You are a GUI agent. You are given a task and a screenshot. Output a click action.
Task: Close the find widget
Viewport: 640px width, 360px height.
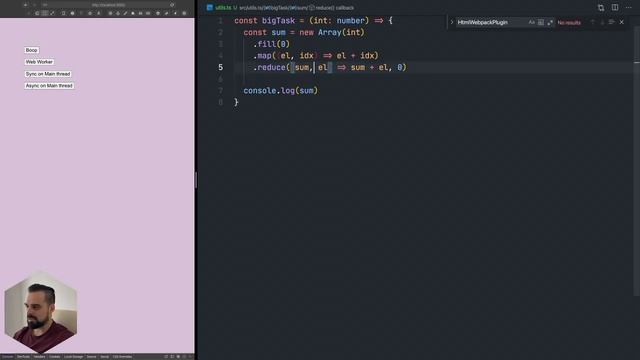[622, 22]
